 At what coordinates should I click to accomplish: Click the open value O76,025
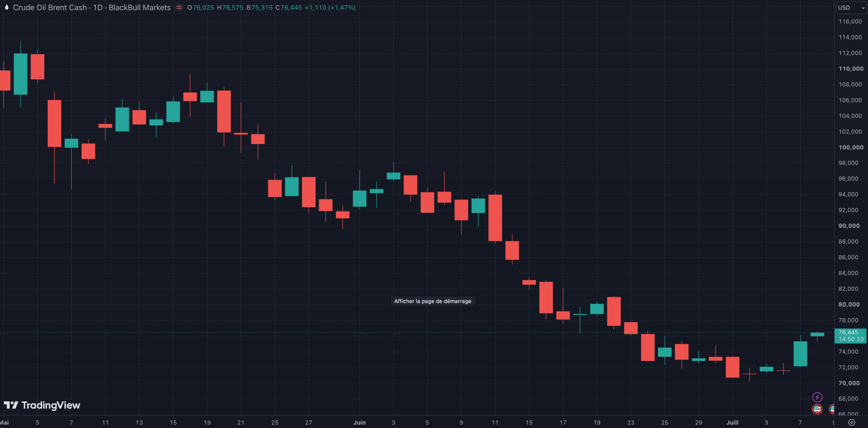(200, 7)
